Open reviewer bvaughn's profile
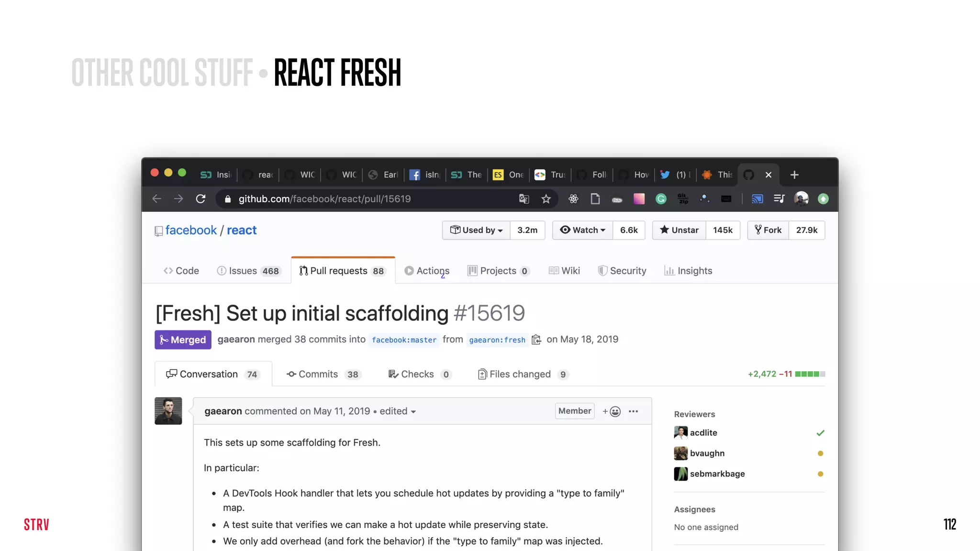Viewport: 980px width, 551px height. tap(707, 453)
